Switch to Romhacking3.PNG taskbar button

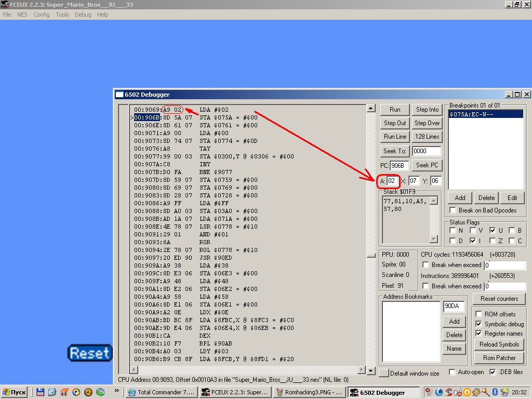309,392
